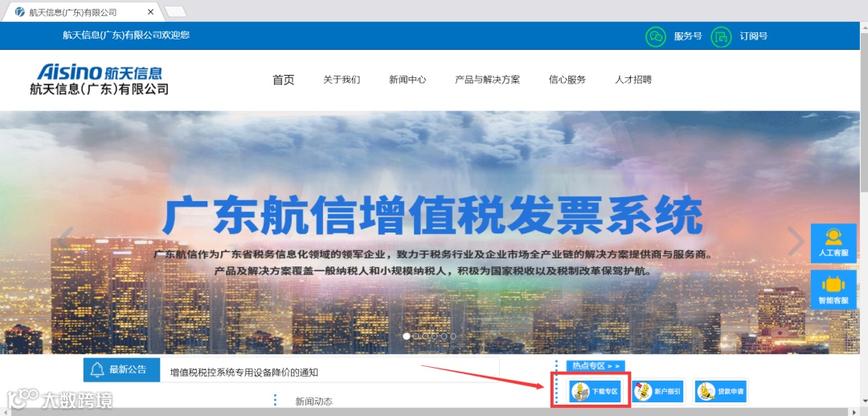Open a new browser tab

(x=176, y=12)
